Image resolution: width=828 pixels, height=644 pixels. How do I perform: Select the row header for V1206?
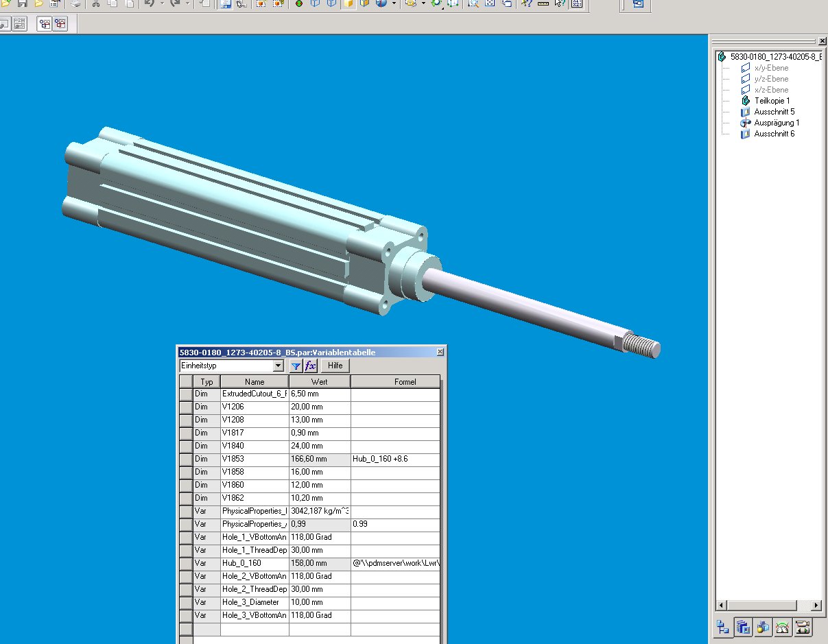click(x=186, y=407)
